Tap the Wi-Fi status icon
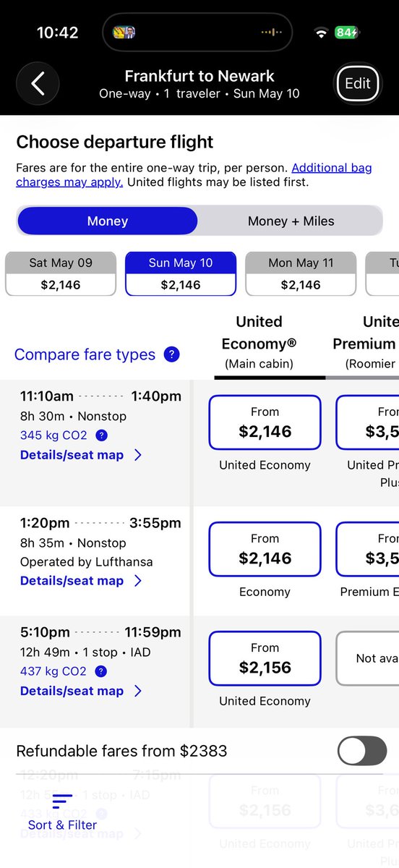The width and height of the screenshot is (399, 868). point(320,33)
